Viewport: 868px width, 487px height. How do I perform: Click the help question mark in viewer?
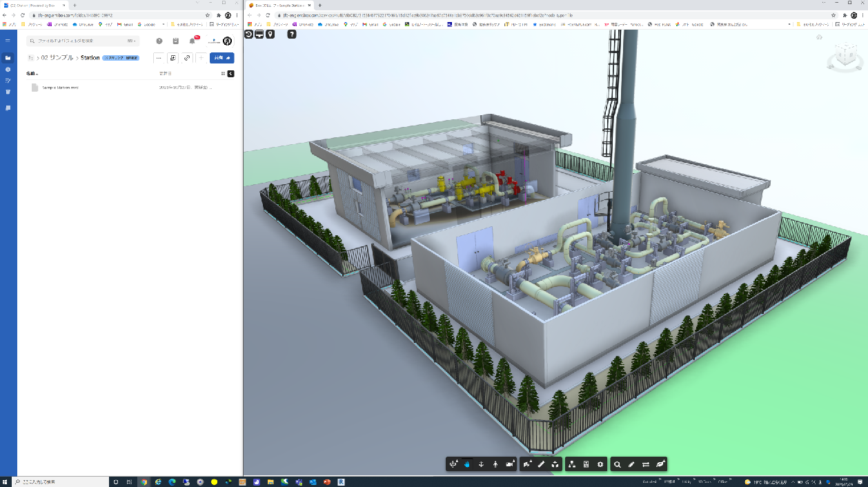click(x=292, y=34)
